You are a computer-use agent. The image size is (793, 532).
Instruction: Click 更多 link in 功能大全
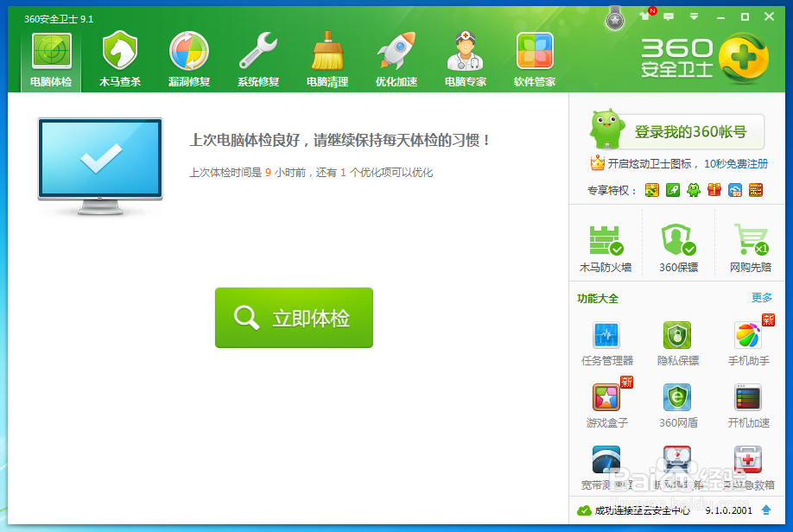[x=762, y=297]
